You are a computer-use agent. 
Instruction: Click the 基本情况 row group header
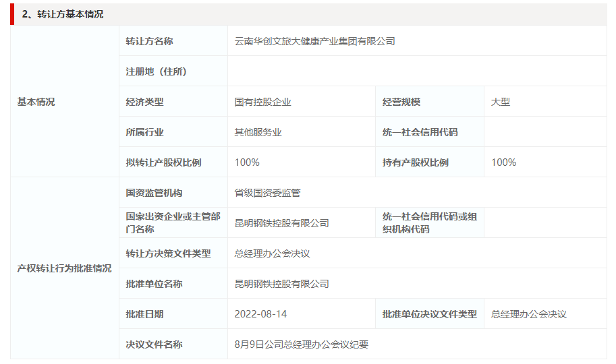pos(36,102)
